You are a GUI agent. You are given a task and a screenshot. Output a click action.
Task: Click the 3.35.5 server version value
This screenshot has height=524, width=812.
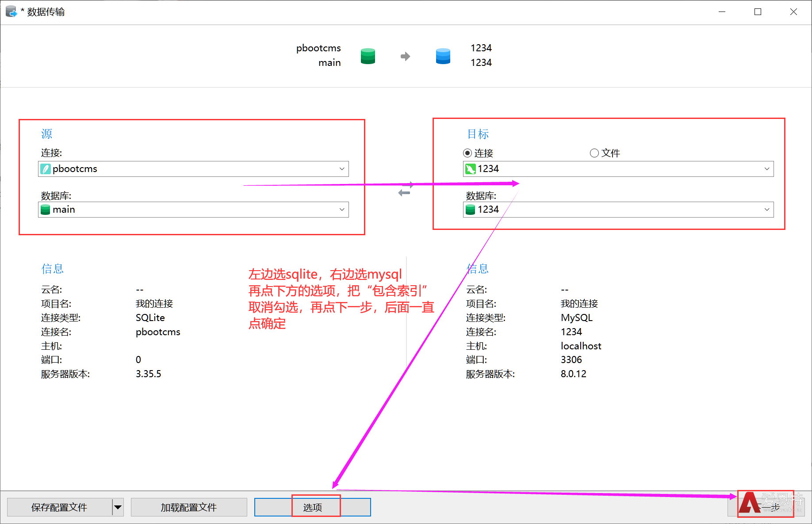click(x=149, y=374)
